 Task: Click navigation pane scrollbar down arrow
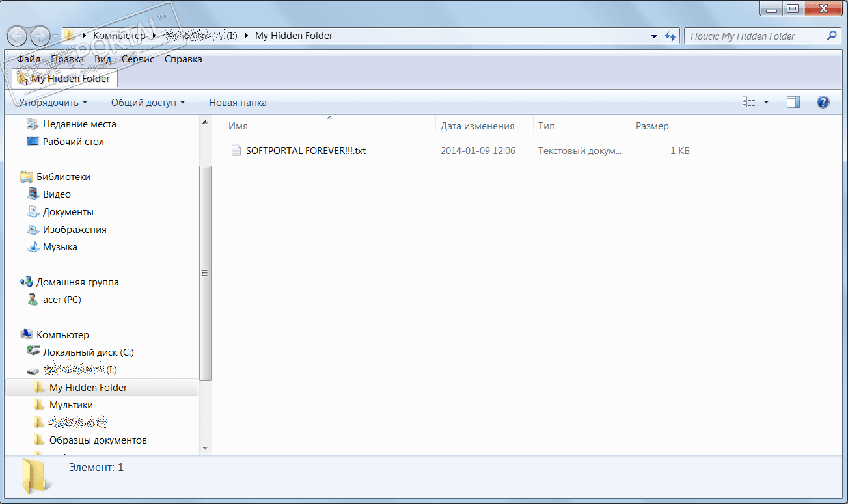pyautogui.click(x=205, y=448)
